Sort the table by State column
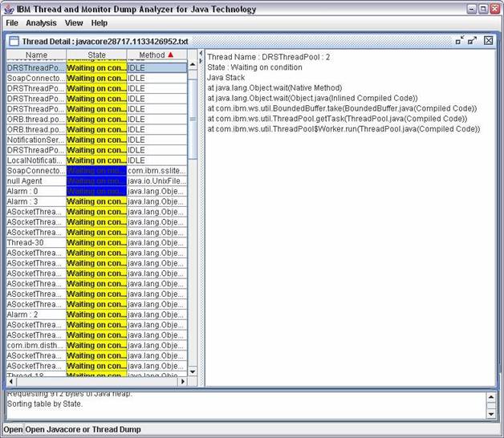Image resolution: width=504 pixels, height=438 pixels. [x=96, y=55]
